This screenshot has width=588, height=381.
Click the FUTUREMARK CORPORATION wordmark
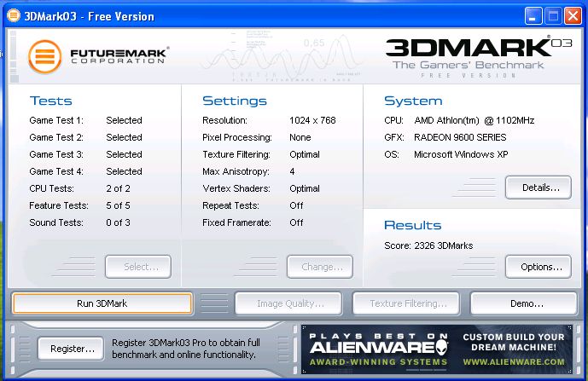point(119,55)
